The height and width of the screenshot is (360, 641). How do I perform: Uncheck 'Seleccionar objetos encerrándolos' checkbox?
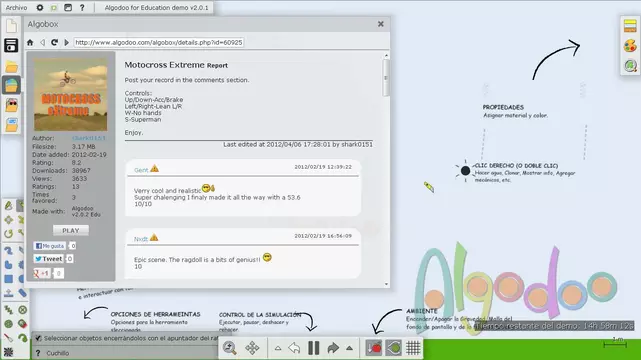[38, 338]
